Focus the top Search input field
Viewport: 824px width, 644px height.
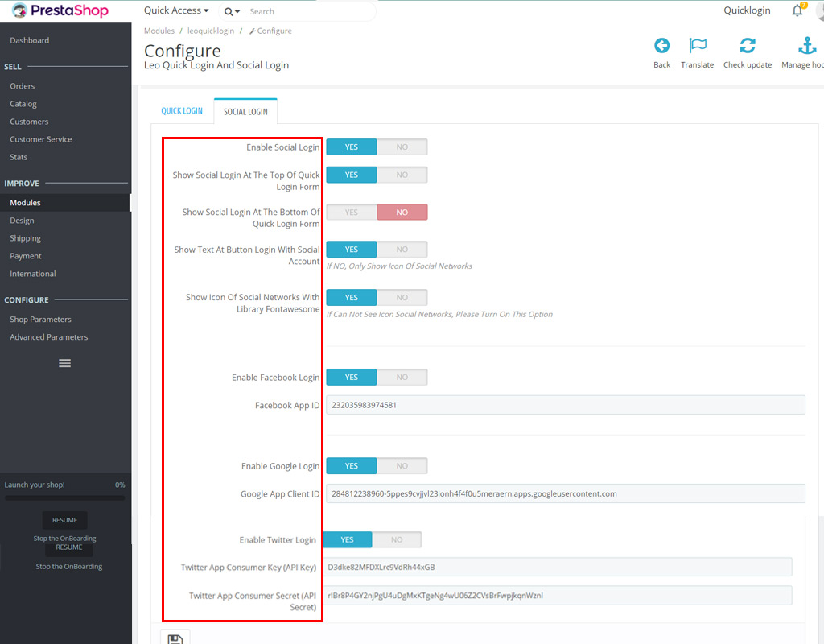310,11
